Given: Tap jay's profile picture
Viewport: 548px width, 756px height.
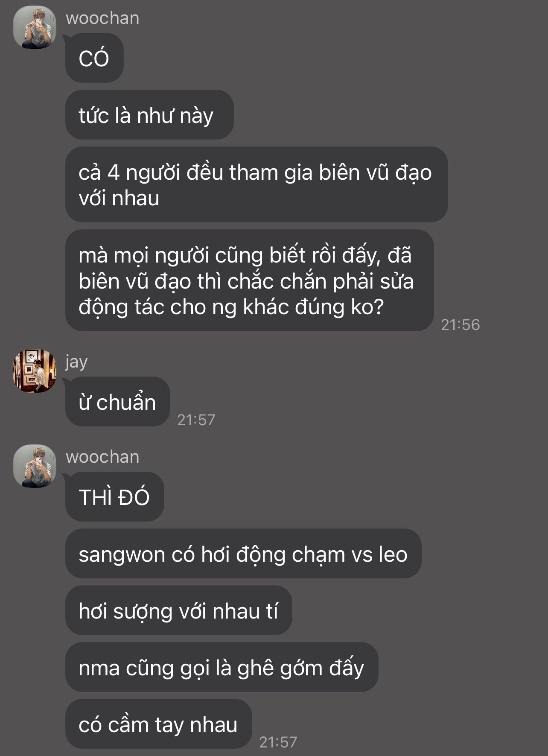Looking at the screenshot, I should [x=35, y=371].
